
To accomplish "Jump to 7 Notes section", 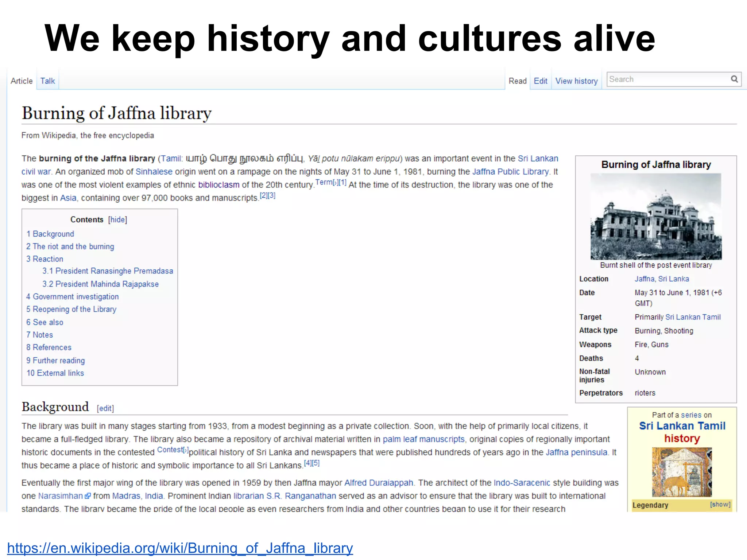I will [39, 335].
